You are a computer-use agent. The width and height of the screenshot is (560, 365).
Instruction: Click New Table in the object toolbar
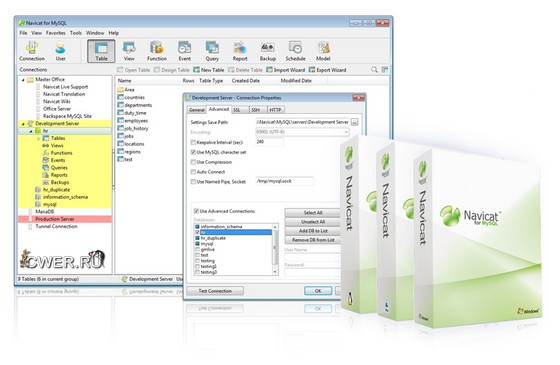[209, 70]
